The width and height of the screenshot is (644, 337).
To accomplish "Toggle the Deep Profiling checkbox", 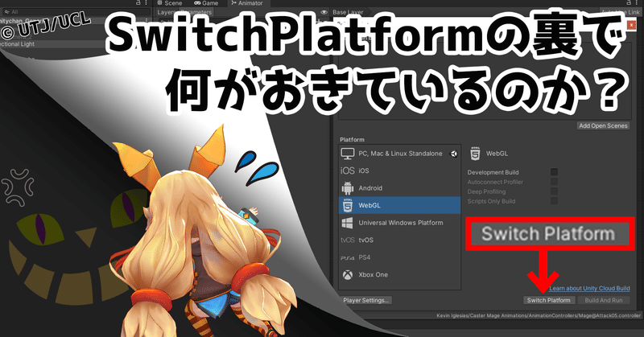I will (554, 191).
